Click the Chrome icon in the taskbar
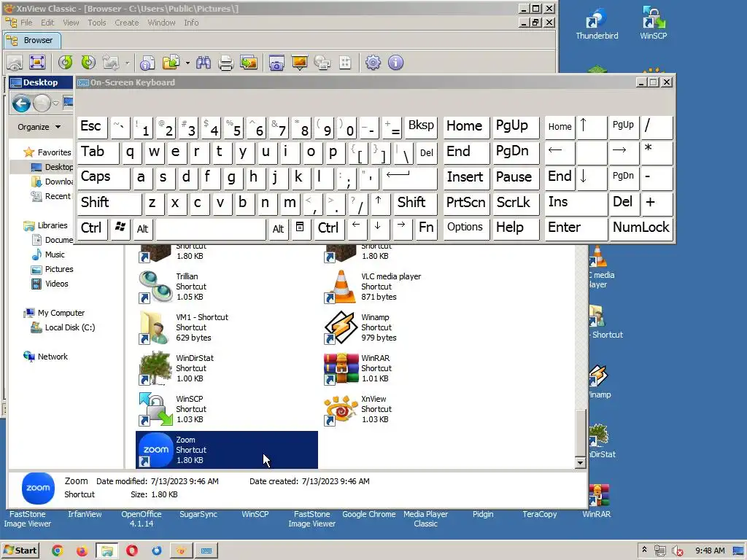747x560 pixels. (57, 551)
